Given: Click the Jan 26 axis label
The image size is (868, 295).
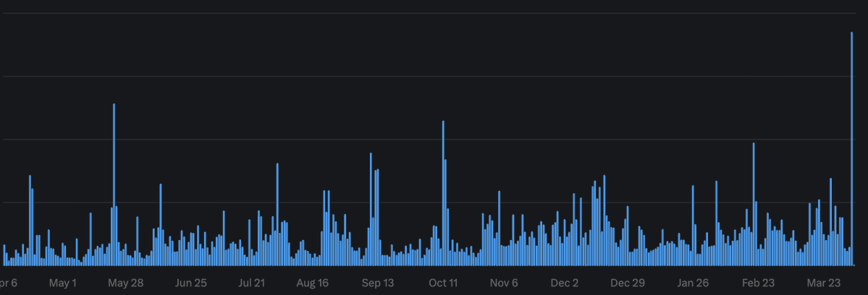Looking at the screenshot, I should [x=693, y=283].
